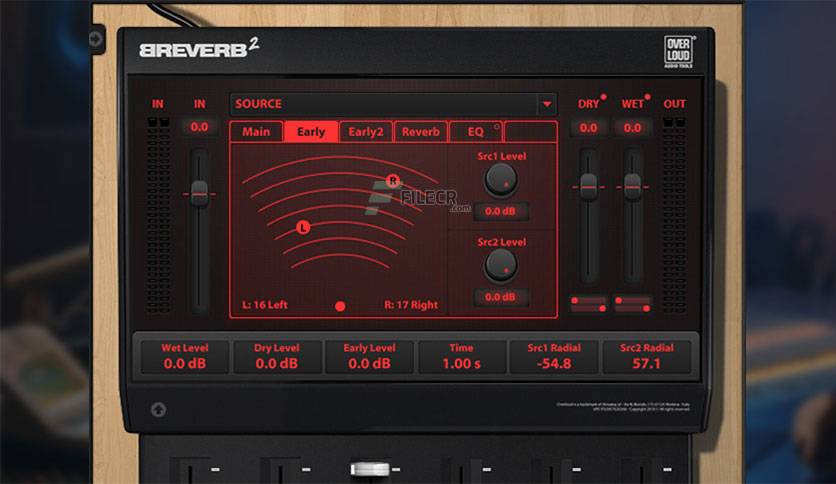The height and width of the screenshot is (484, 836).
Task: Click the Src2 Level 0.0 dB value
Action: (x=500, y=297)
